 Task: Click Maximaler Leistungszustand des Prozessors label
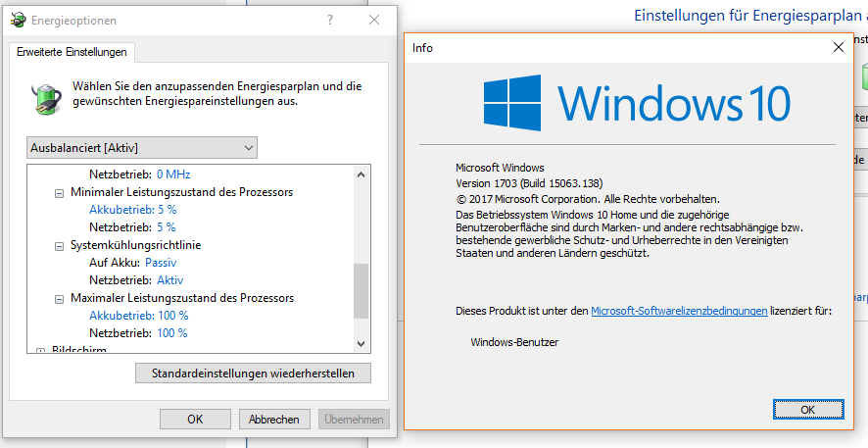[182, 298]
